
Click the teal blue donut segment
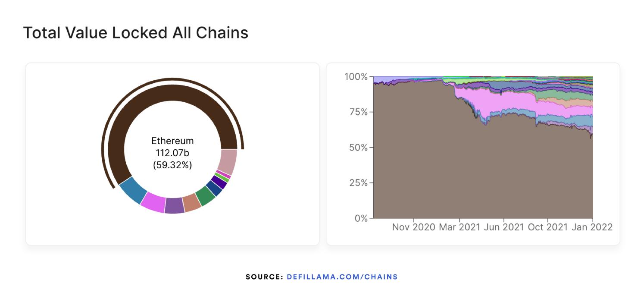[x=134, y=190]
